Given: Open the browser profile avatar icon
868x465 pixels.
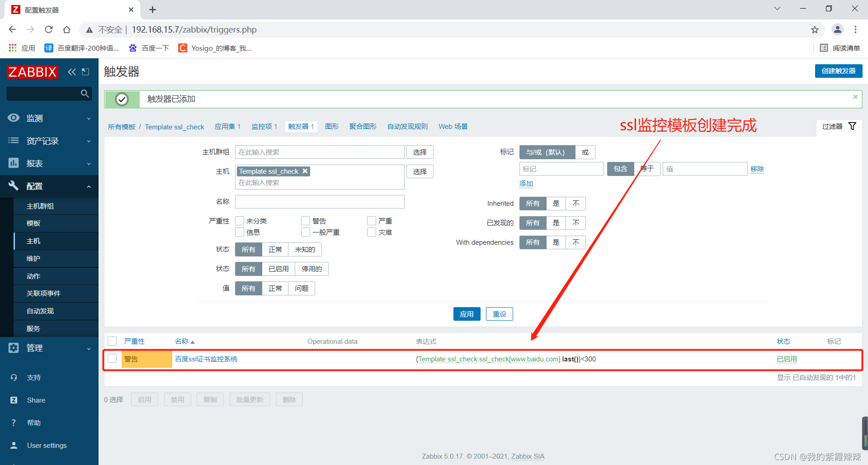Looking at the screenshot, I should 838,30.
